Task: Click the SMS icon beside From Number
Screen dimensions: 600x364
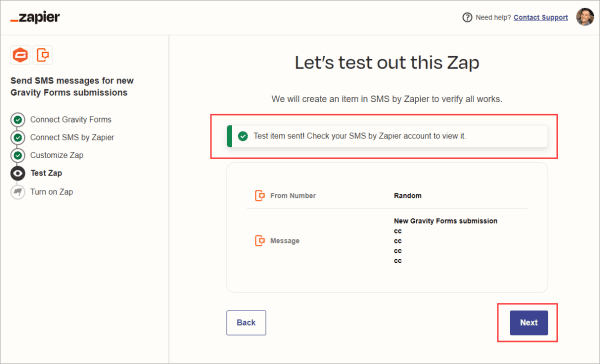Action: [x=260, y=196]
